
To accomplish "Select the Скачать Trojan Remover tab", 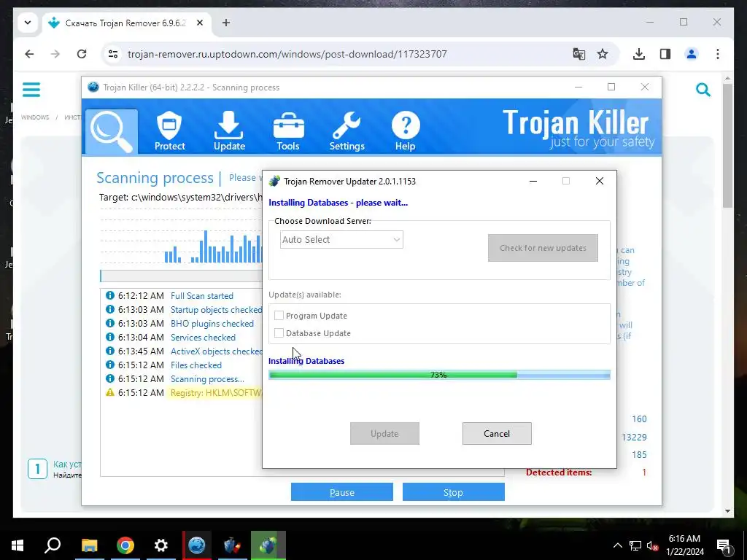I will (125, 23).
